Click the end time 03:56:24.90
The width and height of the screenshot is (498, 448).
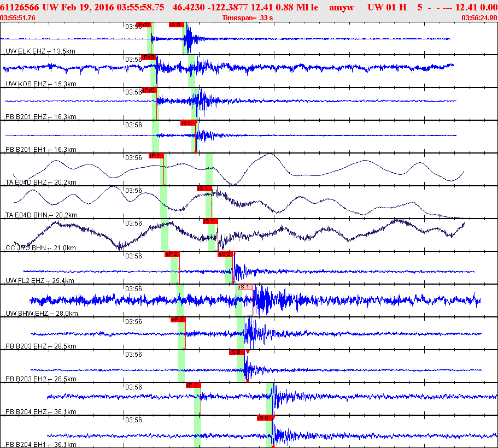tap(479, 17)
